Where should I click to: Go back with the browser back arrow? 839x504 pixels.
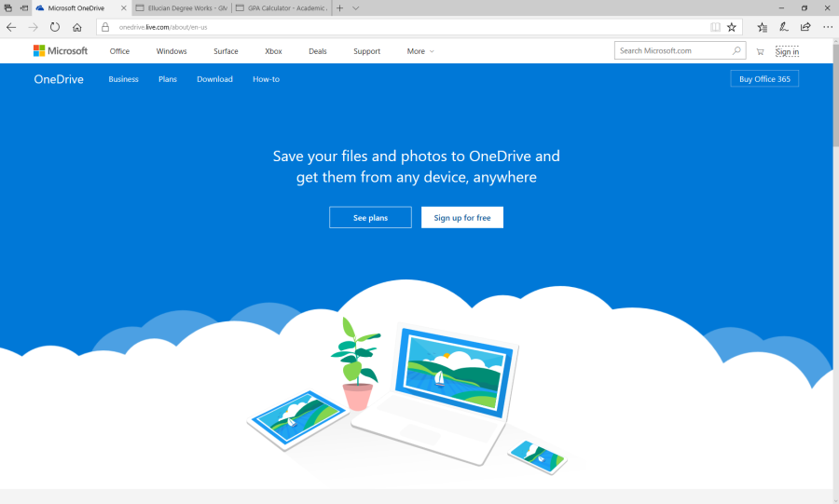[x=11, y=27]
